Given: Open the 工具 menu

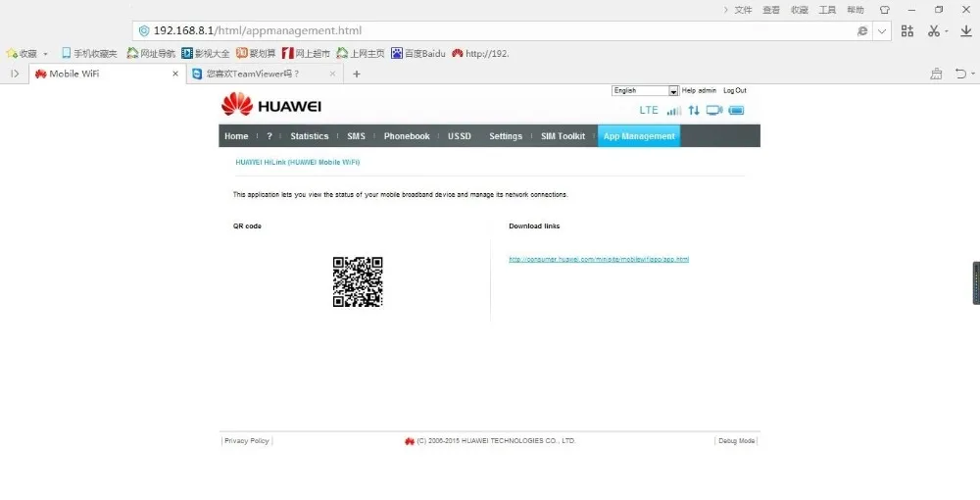Looking at the screenshot, I should pos(827,10).
